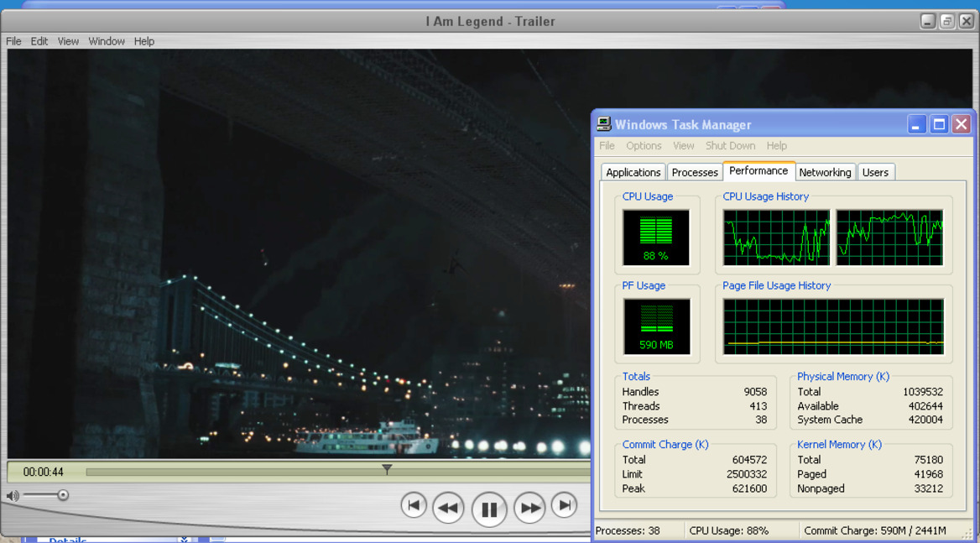Click the first CPU Usage History graph
This screenshot has height=543, width=980.
point(776,238)
